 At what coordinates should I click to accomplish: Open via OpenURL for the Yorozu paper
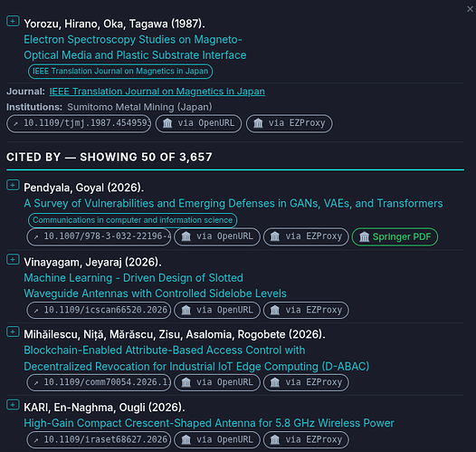(198, 123)
